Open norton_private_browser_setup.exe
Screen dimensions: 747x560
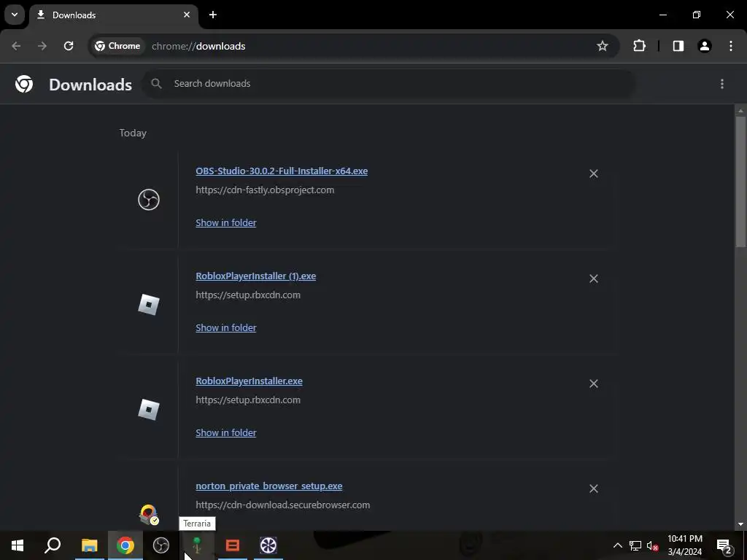(269, 486)
